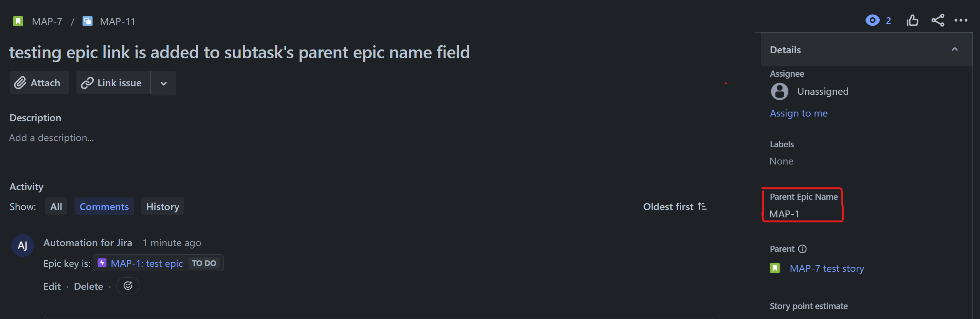
Task: Click the Assign to me link
Action: tap(798, 113)
